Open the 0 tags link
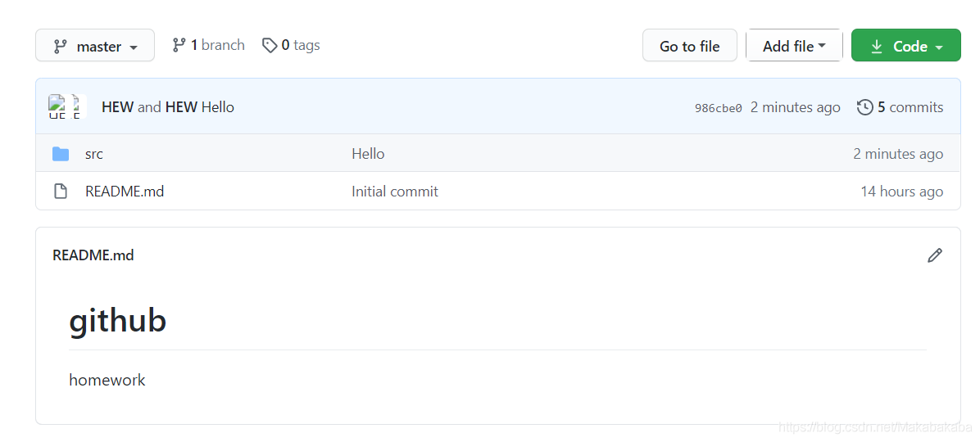 (x=291, y=45)
